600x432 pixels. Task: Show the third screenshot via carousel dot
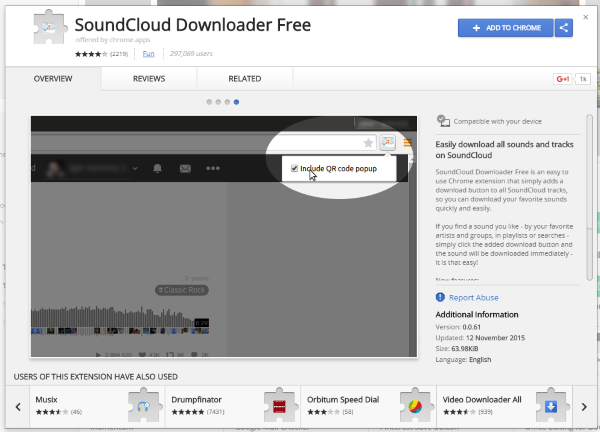point(227,102)
